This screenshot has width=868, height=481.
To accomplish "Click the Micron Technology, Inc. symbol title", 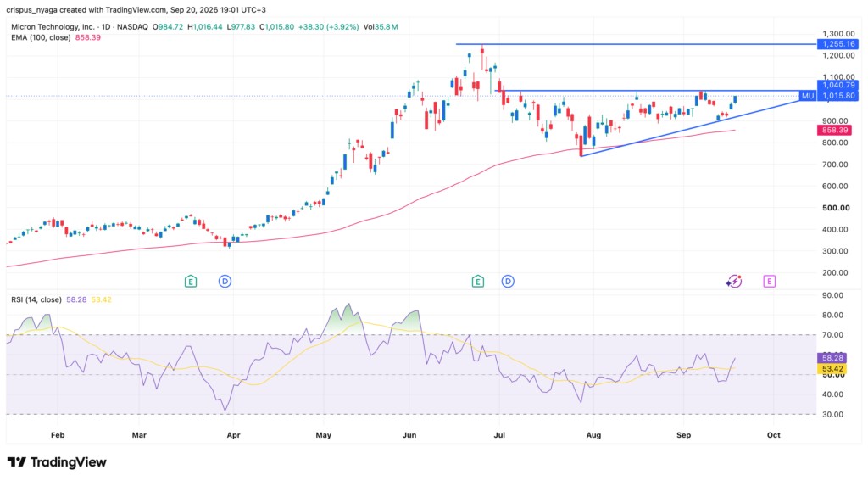I will tap(53, 26).
